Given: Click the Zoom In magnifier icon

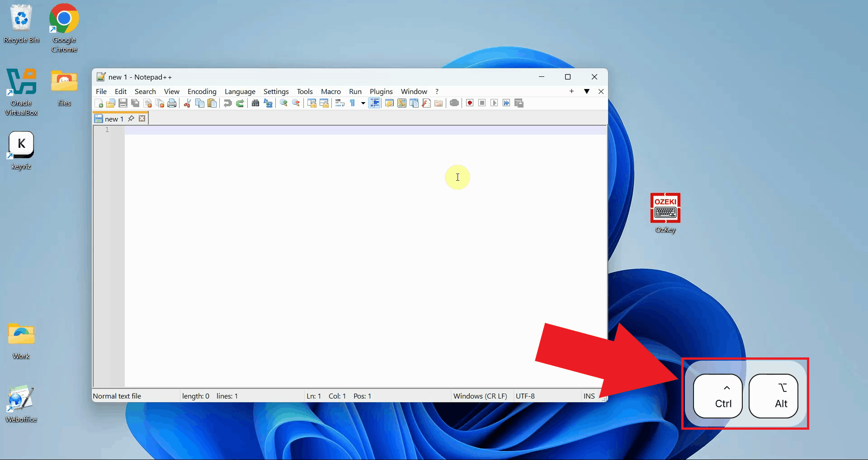Looking at the screenshot, I should point(283,103).
